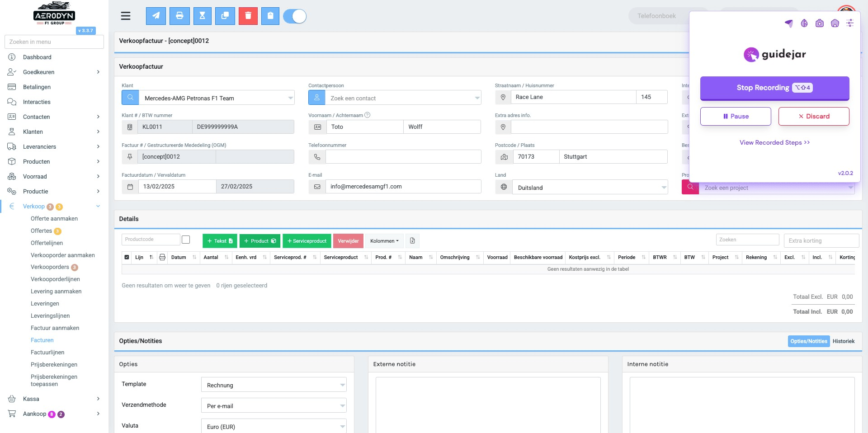The width and height of the screenshot is (868, 433).
Task: Toggle the blue switch in top toolbar
Action: tap(295, 16)
